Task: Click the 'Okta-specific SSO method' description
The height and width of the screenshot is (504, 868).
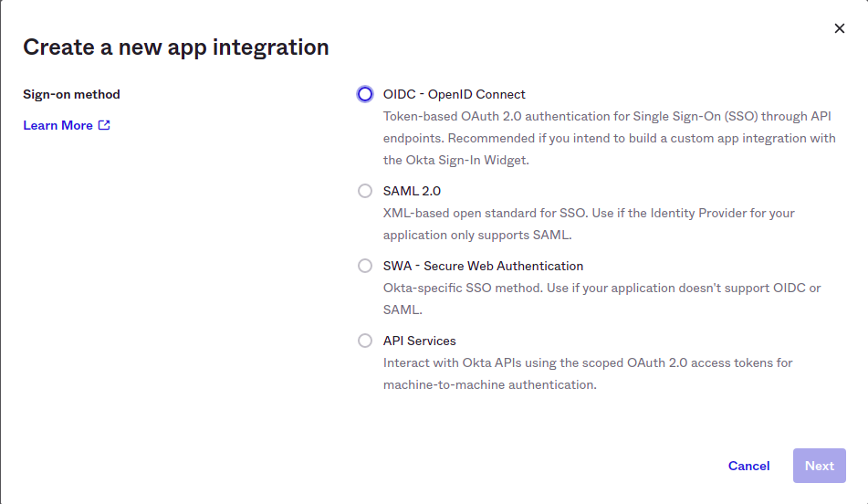Action: pos(602,299)
